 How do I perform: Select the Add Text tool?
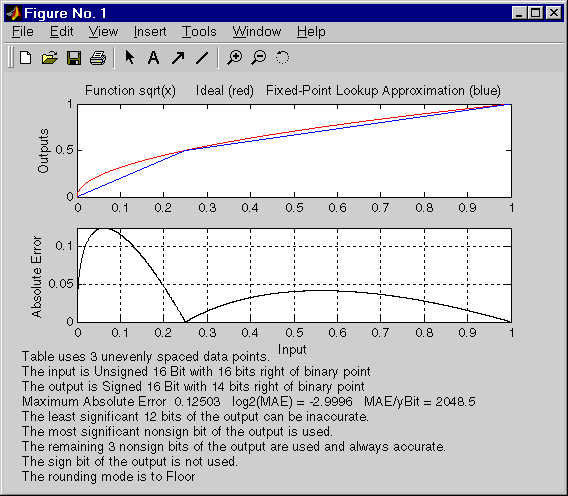pyautogui.click(x=154, y=58)
